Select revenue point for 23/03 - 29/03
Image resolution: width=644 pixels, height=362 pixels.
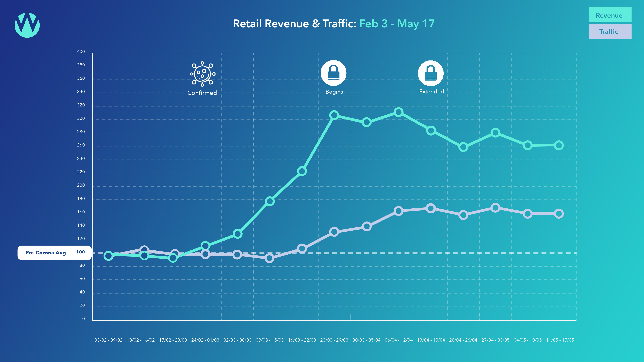[x=334, y=115]
